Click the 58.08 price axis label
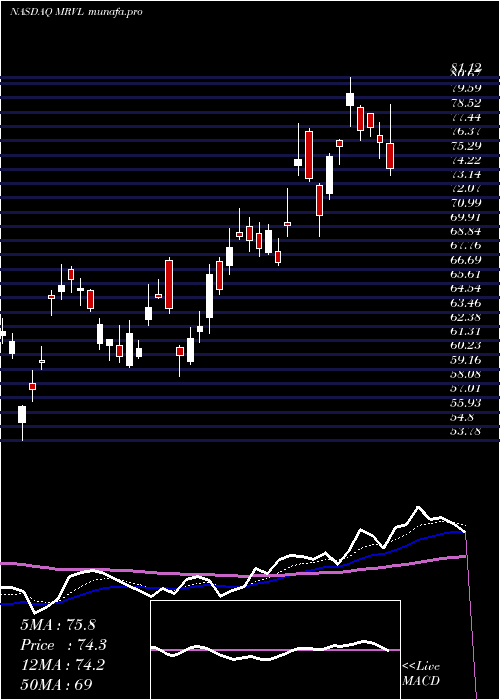 point(466,375)
